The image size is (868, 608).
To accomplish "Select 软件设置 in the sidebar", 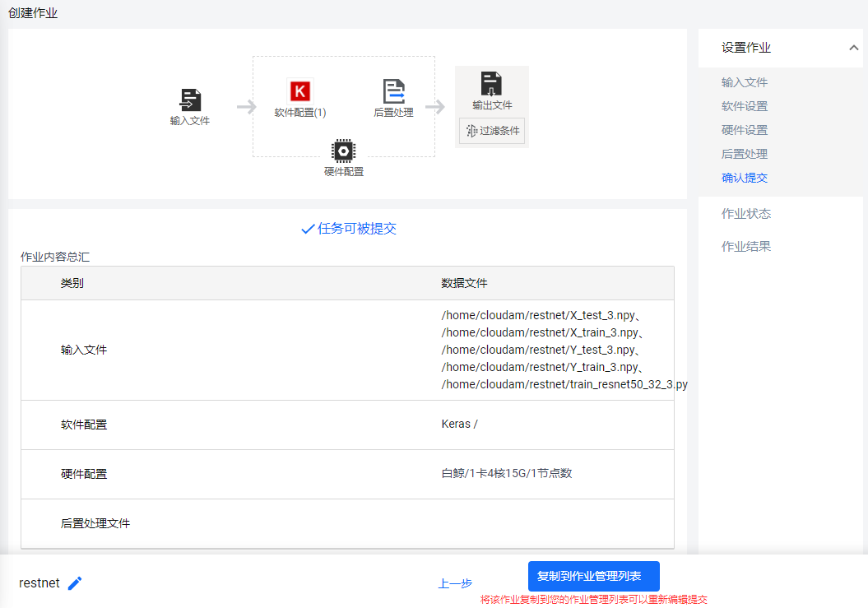I will (745, 106).
